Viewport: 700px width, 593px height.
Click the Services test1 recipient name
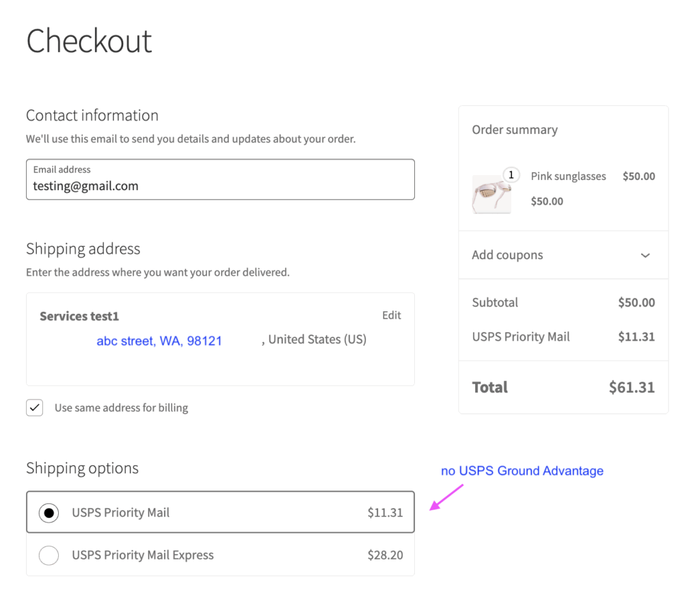[79, 316]
